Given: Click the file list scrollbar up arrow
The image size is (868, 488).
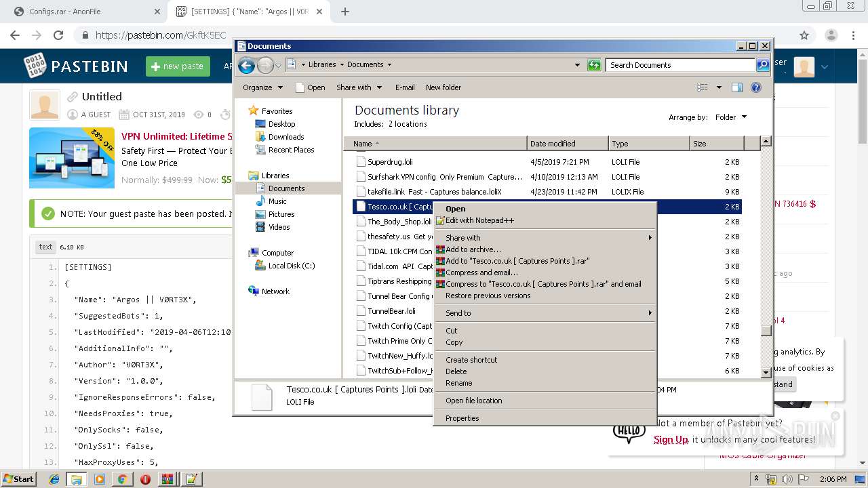Looking at the screenshot, I should (x=766, y=142).
